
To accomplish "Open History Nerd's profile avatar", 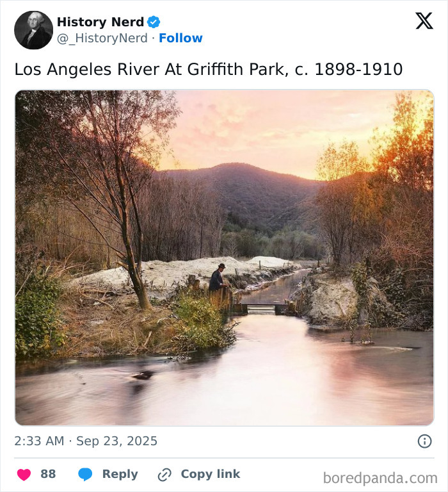I will pyautogui.click(x=33, y=30).
